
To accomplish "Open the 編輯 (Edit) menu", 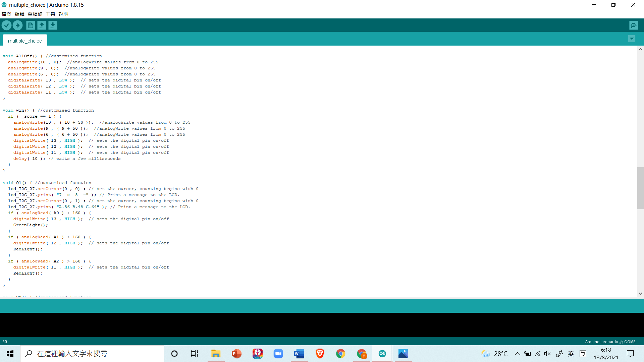I will pos(19,14).
